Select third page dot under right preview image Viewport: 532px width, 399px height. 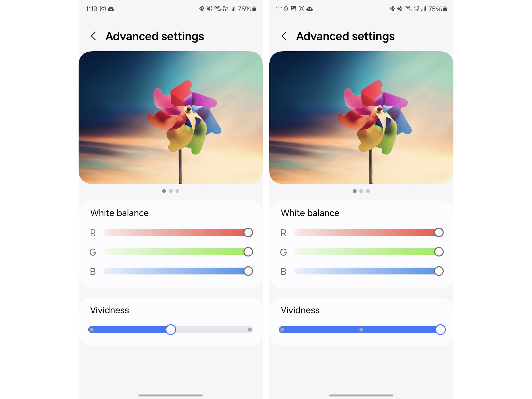tap(368, 191)
